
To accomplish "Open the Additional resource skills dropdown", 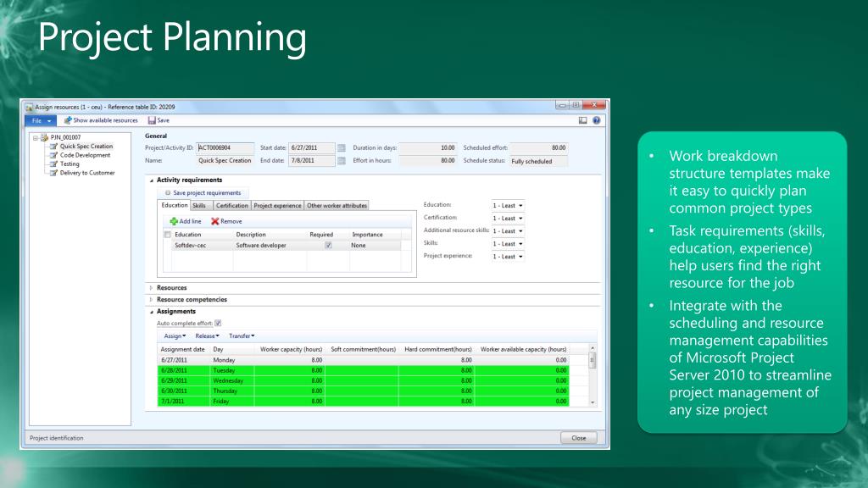I will tap(508, 230).
